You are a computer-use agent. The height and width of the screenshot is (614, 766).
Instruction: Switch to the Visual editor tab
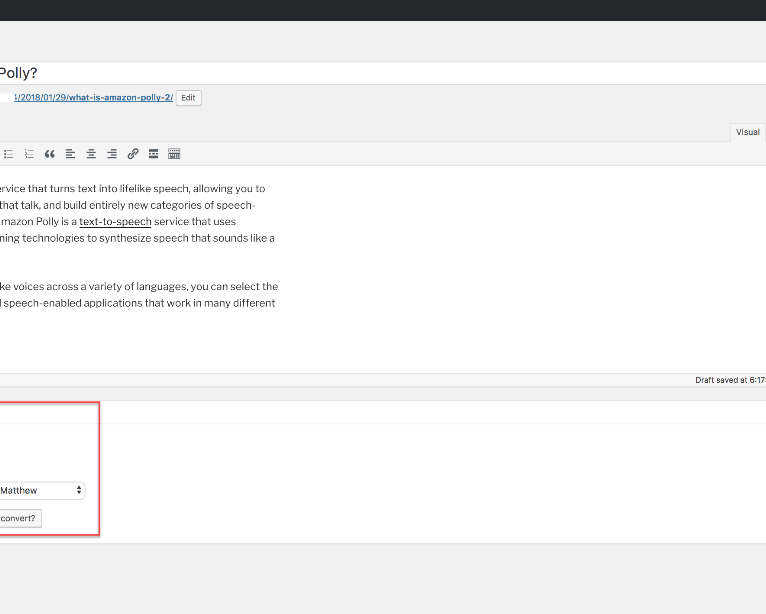(747, 132)
